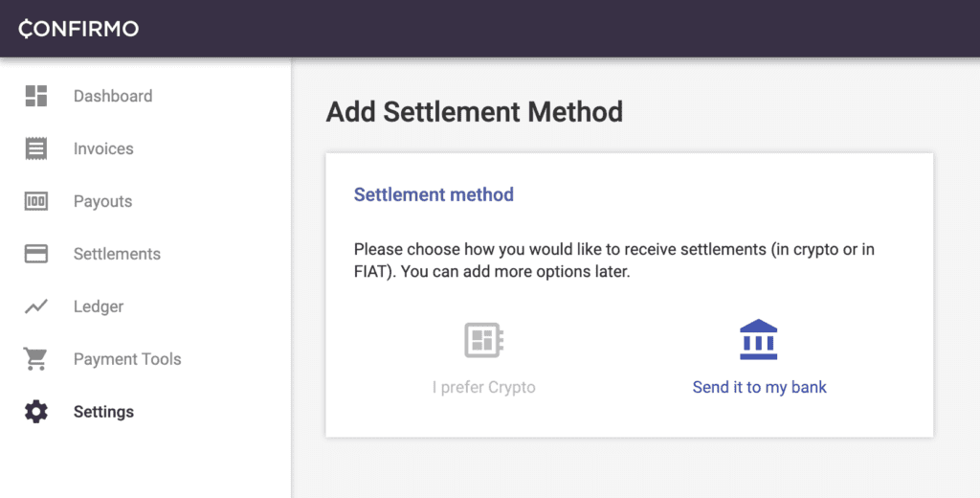Click the Payment Tools cart icon

click(x=35, y=359)
